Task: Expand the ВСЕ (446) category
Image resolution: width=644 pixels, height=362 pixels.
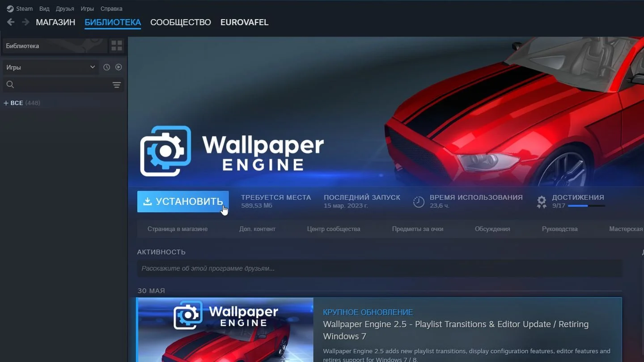Action: 22,103
